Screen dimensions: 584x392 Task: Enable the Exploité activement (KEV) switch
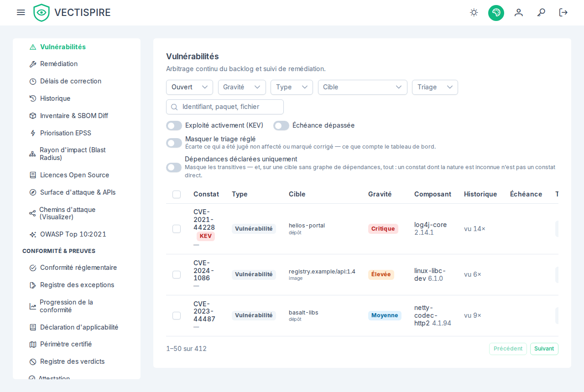174,125
